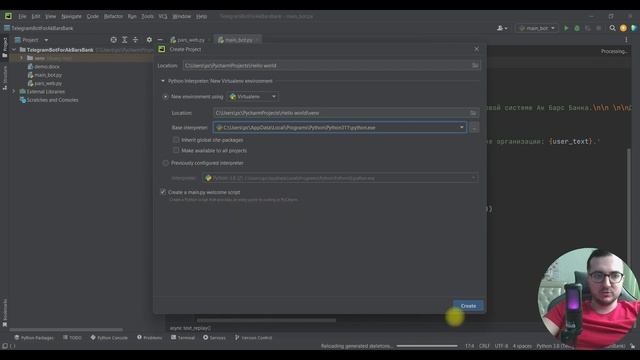Open the Refactor menu
This screenshot has height=360, width=640.
113,16
